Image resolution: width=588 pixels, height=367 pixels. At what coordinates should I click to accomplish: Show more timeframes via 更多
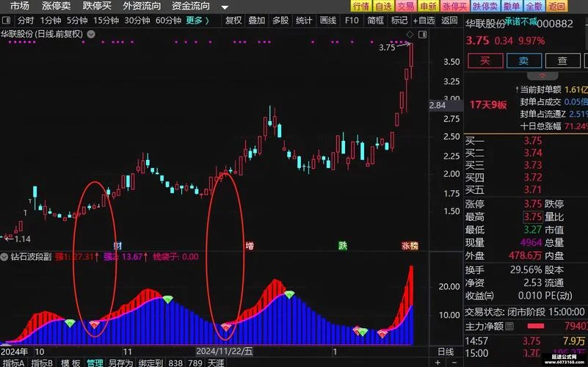click(197, 21)
